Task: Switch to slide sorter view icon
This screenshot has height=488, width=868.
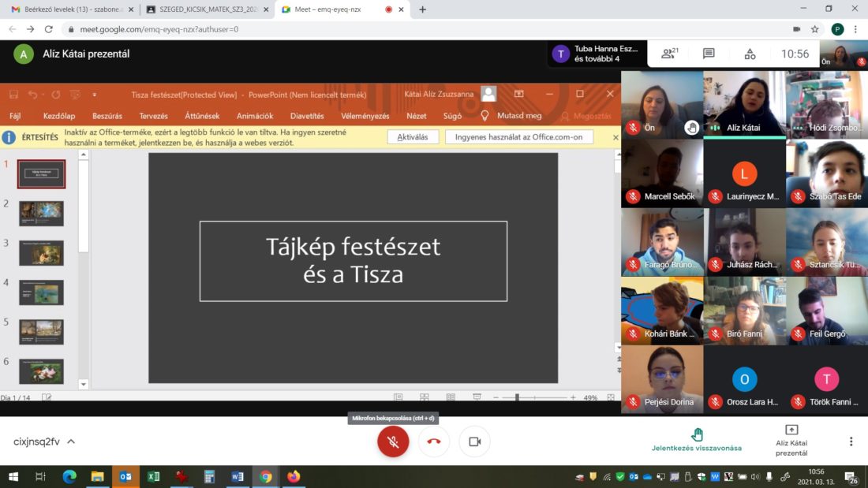Action: click(424, 397)
